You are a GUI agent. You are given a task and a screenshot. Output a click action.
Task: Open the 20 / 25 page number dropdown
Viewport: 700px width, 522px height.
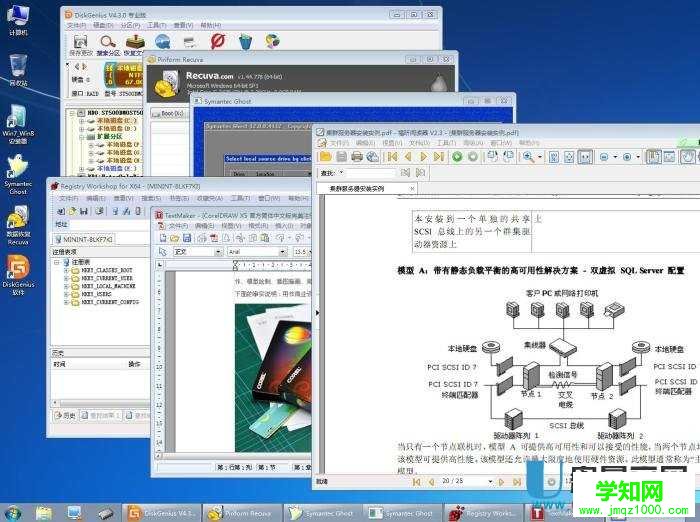click(x=490, y=481)
